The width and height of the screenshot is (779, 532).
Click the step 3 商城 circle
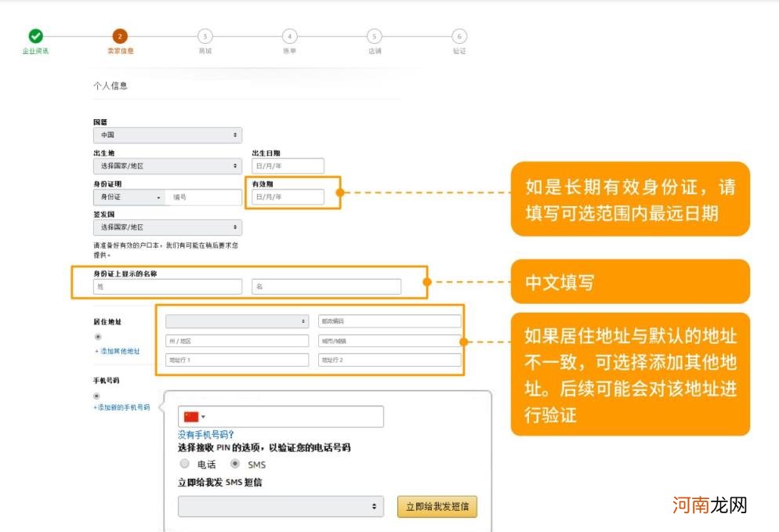(x=206, y=36)
